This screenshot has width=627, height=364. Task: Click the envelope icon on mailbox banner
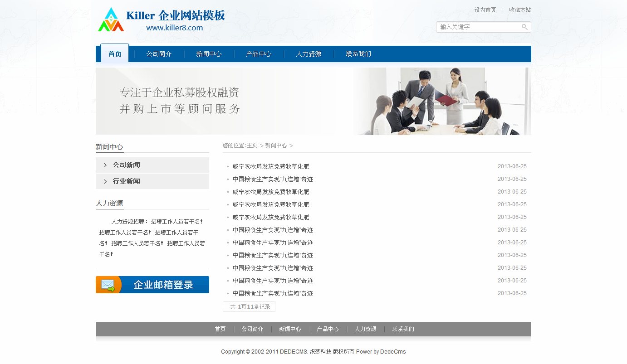point(108,285)
